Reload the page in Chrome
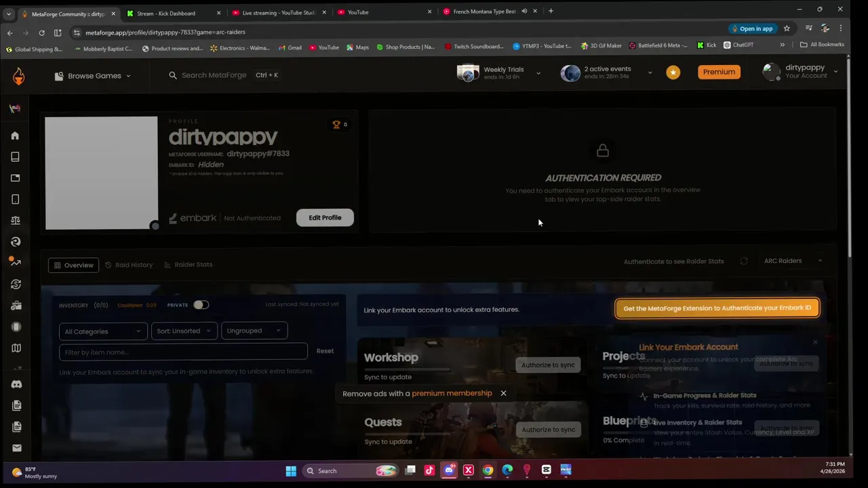868x488 pixels. point(41,33)
